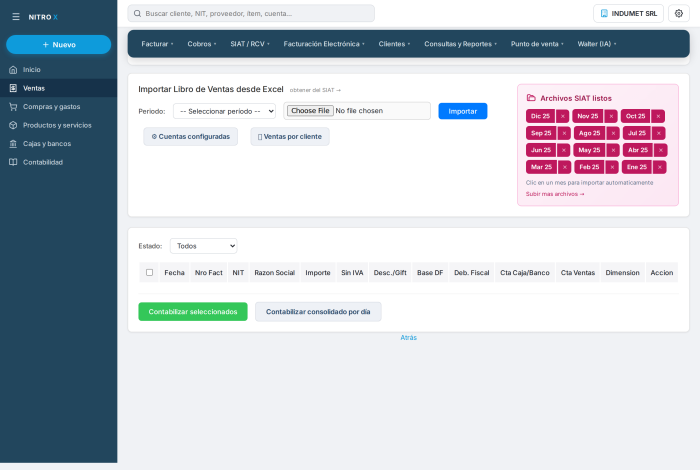
Task: Open Ventas por cliente
Action: pos(290,137)
